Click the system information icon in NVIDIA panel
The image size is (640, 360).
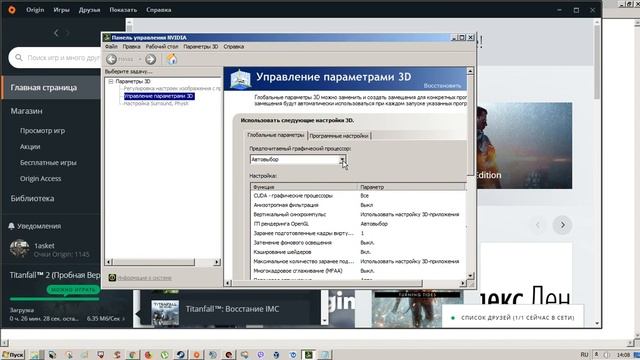click(112, 278)
